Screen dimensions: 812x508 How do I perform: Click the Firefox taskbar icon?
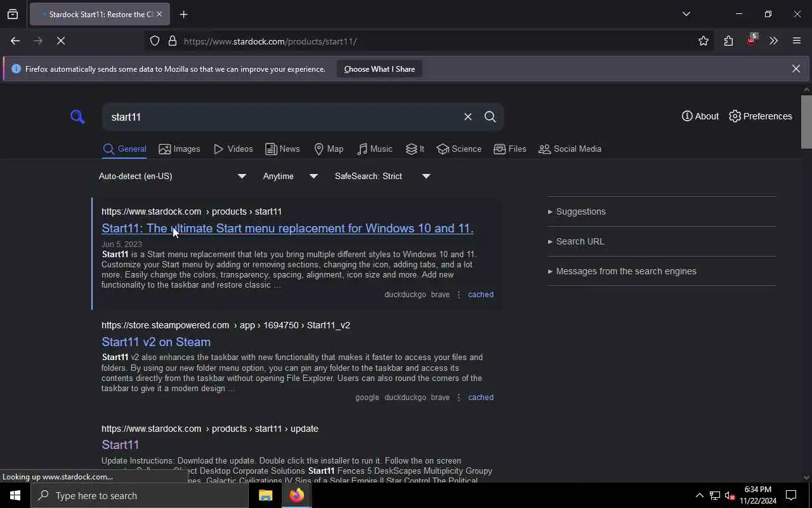296,495
